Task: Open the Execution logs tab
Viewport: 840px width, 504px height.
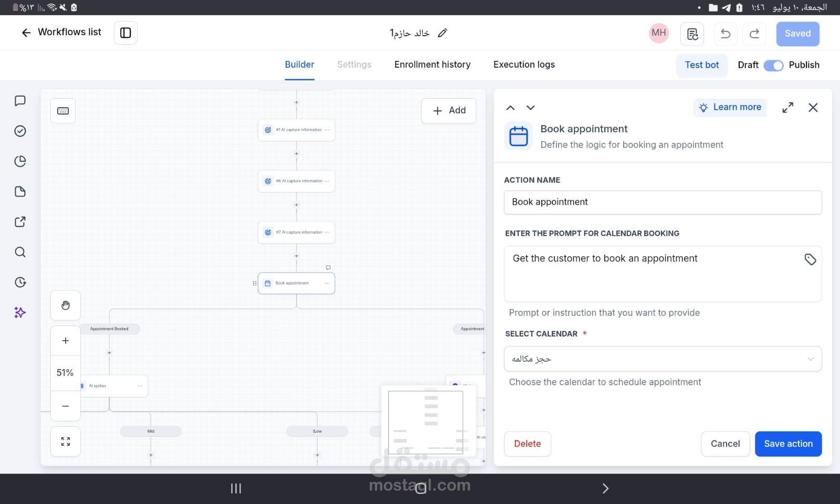Action: 524,65
